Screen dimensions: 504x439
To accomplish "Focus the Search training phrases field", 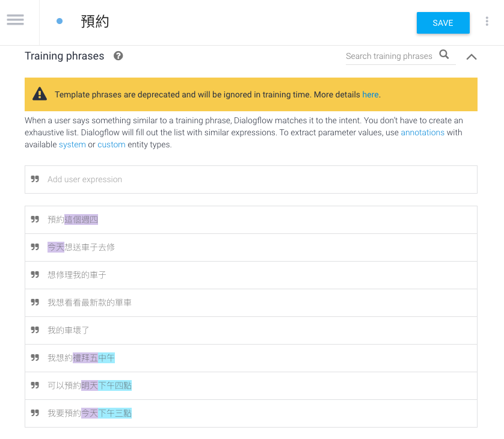I will 389,56.
